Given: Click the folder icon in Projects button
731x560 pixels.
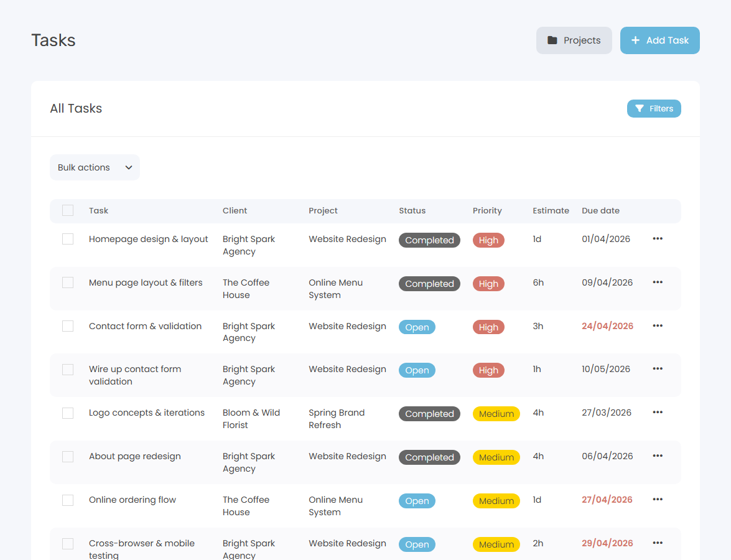Looking at the screenshot, I should (x=552, y=40).
